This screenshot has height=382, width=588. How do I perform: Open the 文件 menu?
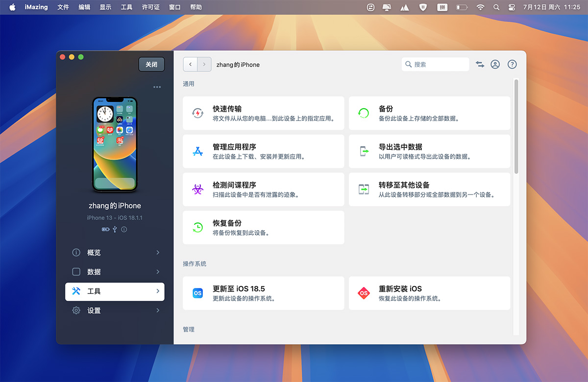click(x=63, y=7)
